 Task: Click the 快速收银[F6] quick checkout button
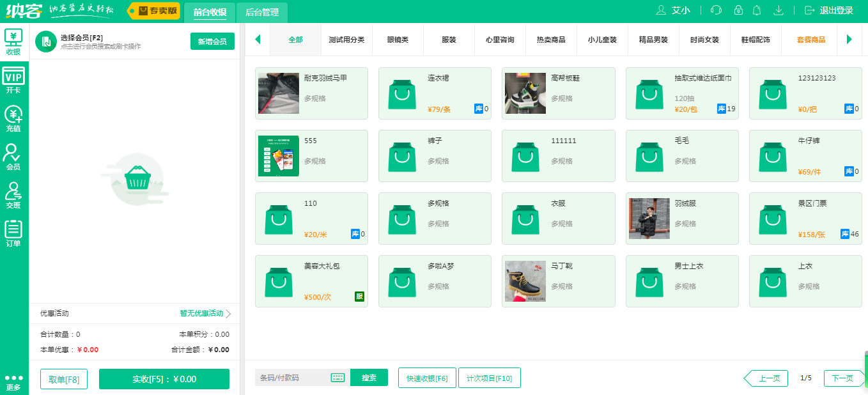(x=426, y=377)
